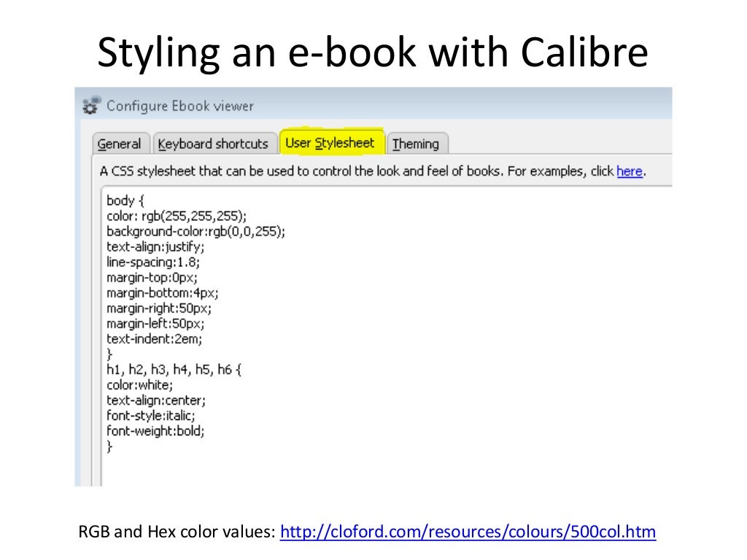Click the 'body {' line in stylesheet
Viewport: 747px width, 560px height.
[x=125, y=201]
